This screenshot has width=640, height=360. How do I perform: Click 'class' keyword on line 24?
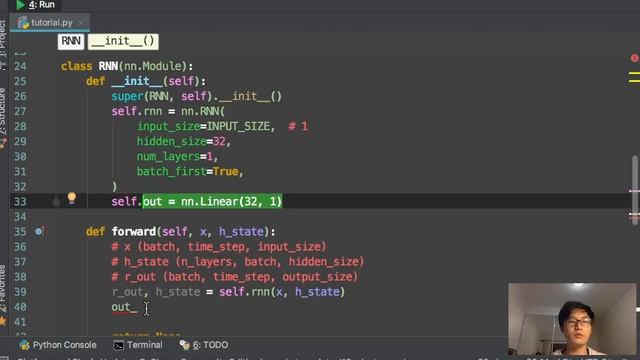pyautogui.click(x=77, y=66)
